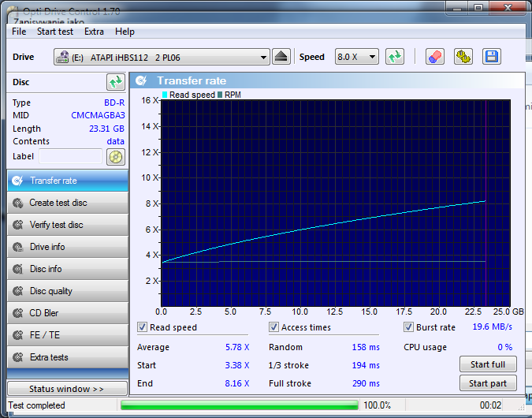The image size is (532, 418).
Task: Click the yellow disc icon beside Label
Action: (116, 157)
